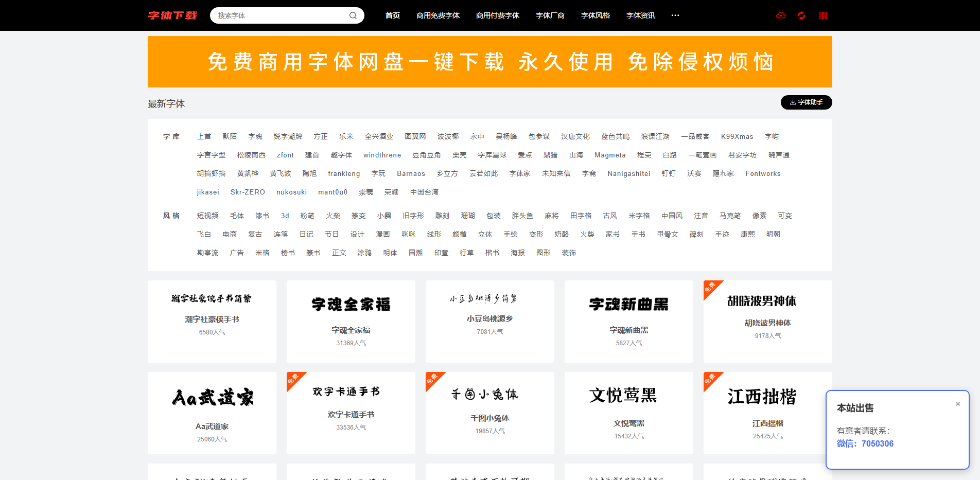Open the QR code icon at top right
This screenshot has height=480, width=980.
pyautogui.click(x=822, y=15)
